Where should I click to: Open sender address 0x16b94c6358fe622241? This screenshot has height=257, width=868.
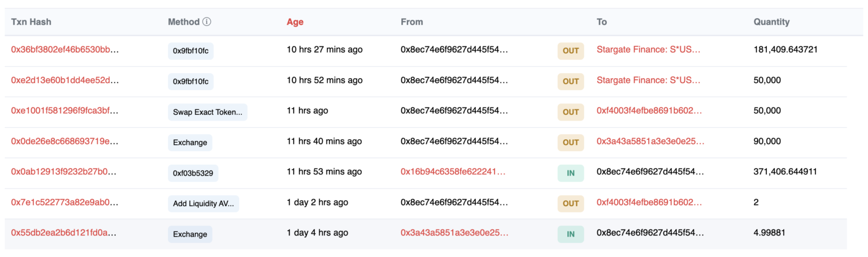(453, 172)
